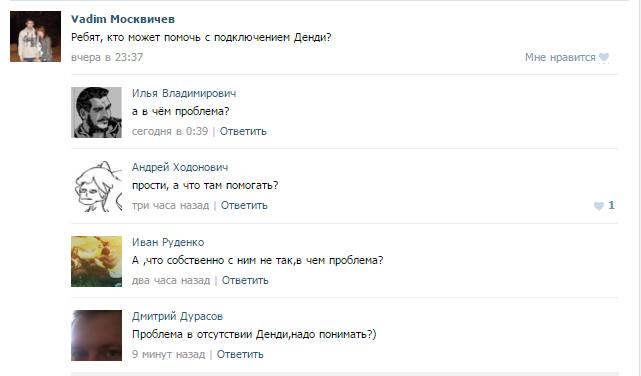Click the Мне нравится like label
Screen dimensions: 641x376
[560, 58]
